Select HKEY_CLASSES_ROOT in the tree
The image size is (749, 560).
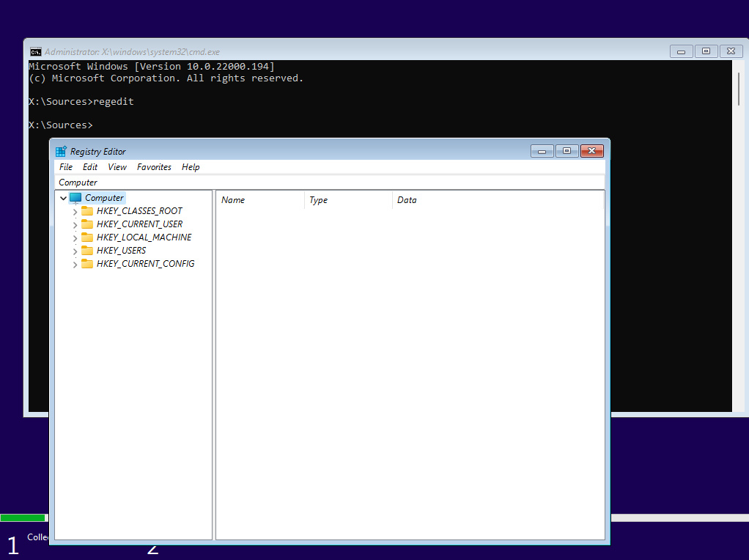[x=139, y=210]
